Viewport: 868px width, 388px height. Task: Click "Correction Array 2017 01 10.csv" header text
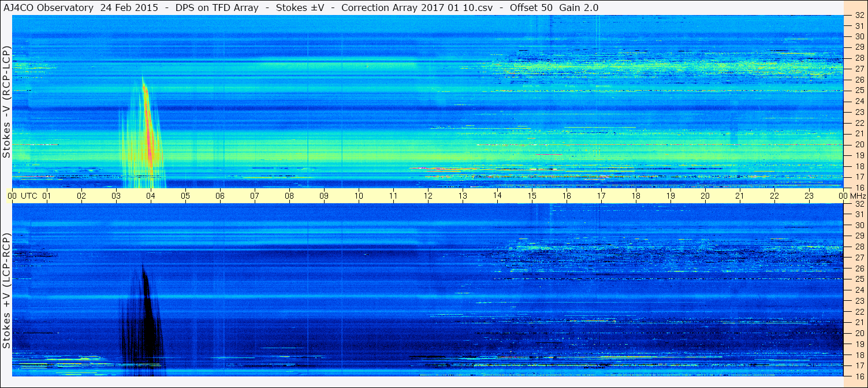pyautogui.click(x=417, y=8)
